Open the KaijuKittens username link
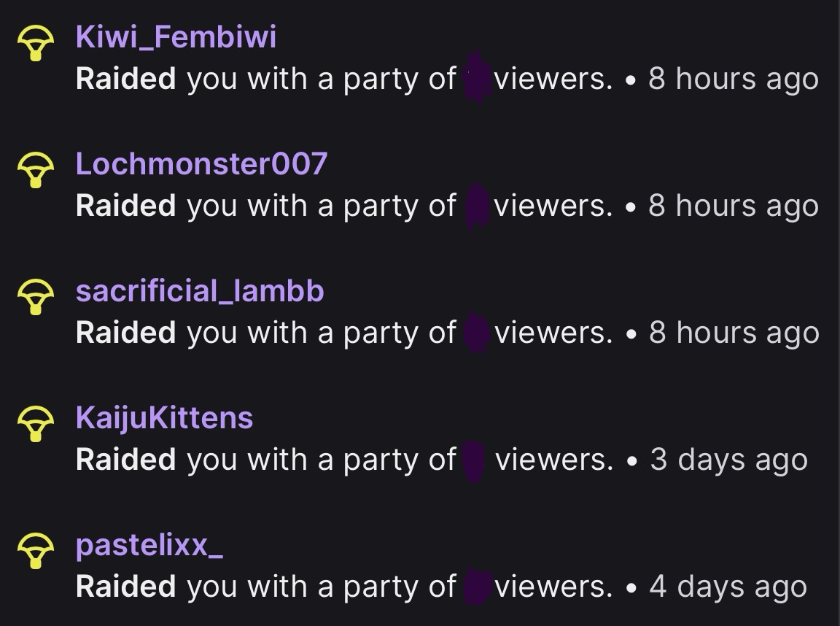This screenshot has width=840, height=626. click(x=164, y=417)
